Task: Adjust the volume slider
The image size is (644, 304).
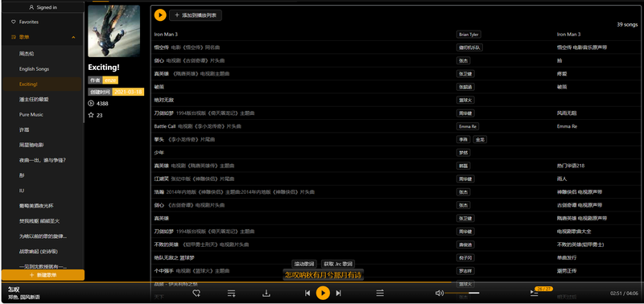Action: coord(462,293)
